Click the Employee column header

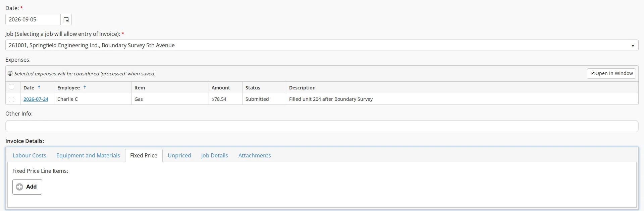tap(93, 87)
